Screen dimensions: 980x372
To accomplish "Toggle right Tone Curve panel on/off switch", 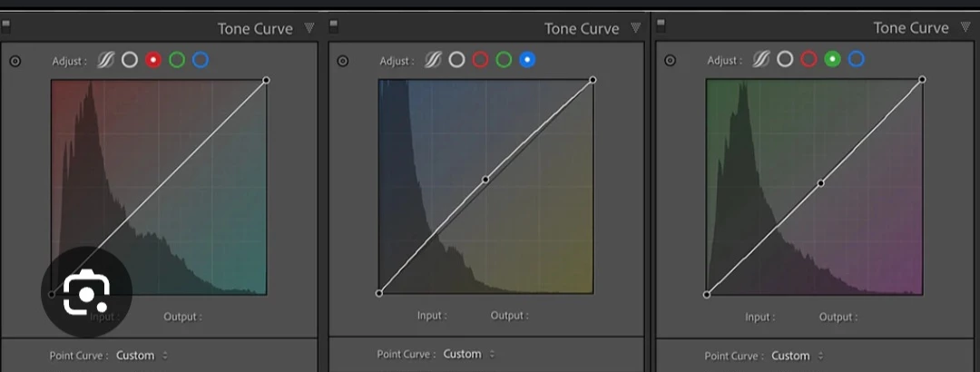I will point(661,25).
